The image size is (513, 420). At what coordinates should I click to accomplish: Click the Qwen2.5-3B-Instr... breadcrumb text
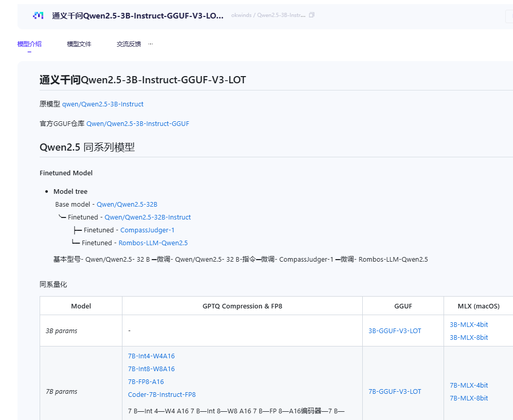tap(281, 15)
